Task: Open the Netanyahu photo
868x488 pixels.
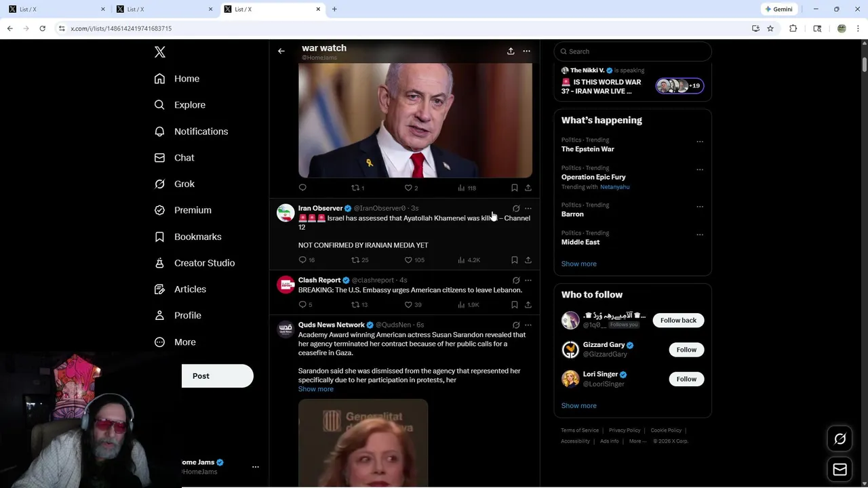Action: (x=415, y=120)
